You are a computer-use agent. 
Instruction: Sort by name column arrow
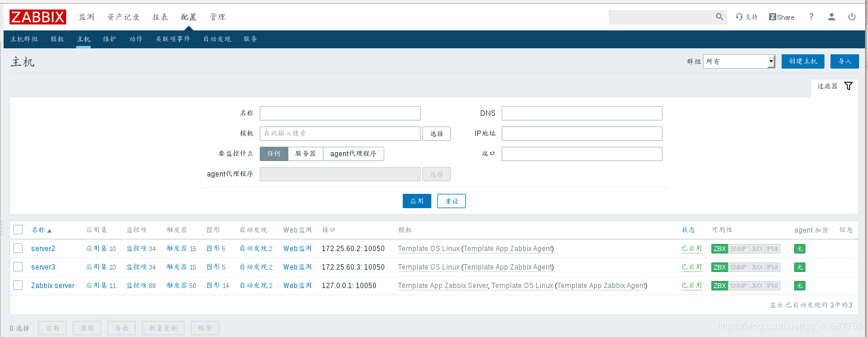(49, 230)
